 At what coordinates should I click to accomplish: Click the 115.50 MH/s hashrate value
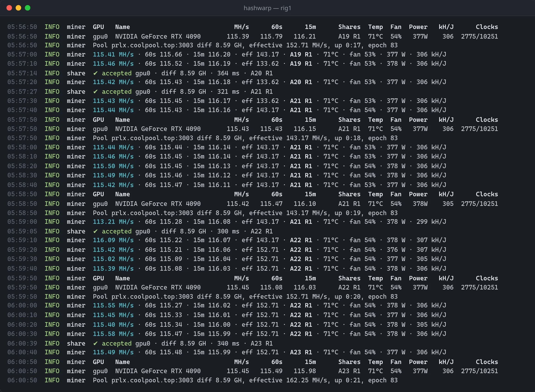113,166
